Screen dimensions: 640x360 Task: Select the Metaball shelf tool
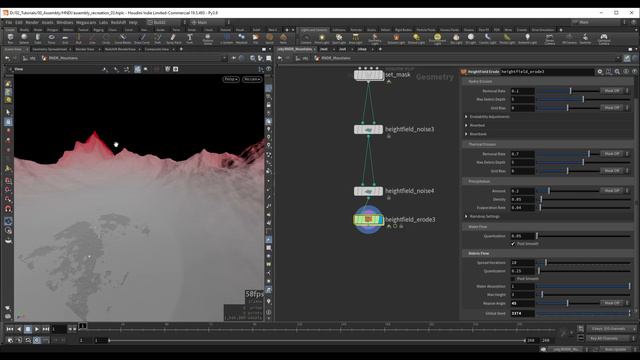(242, 38)
